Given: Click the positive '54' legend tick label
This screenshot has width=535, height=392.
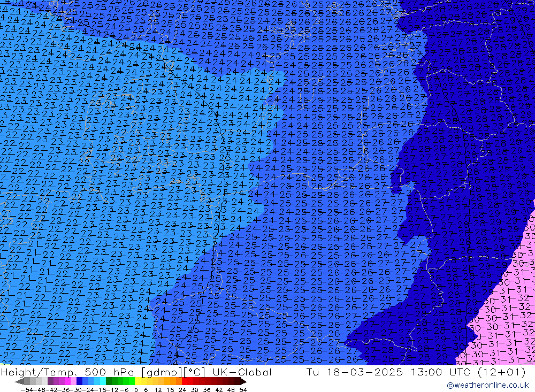Looking at the screenshot, I should point(243,390).
